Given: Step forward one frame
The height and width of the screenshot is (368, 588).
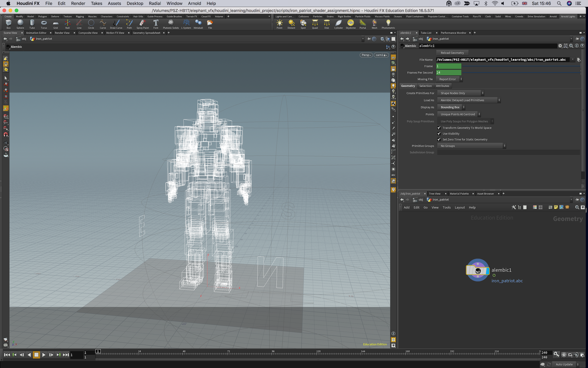Looking at the screenshot, I should 51,355.
